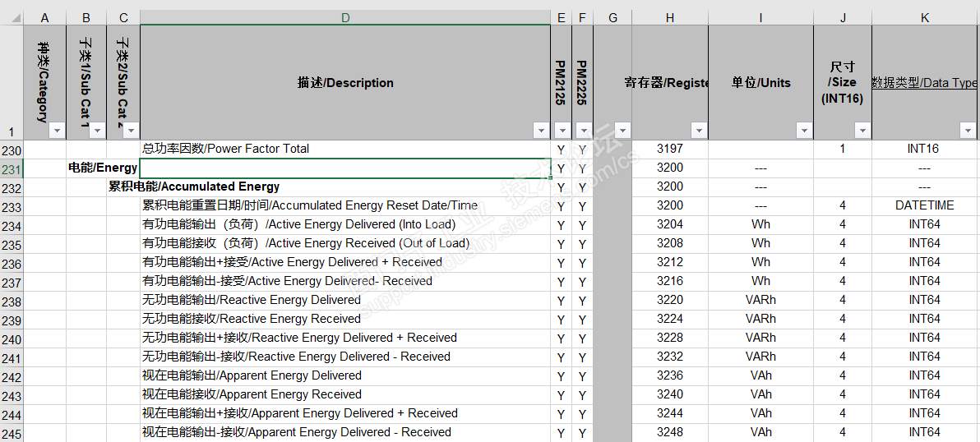Viewport: 980px width, 442px height.
Task: Open filter dropdown for Size (INT16) column
Action: point(862,131)
